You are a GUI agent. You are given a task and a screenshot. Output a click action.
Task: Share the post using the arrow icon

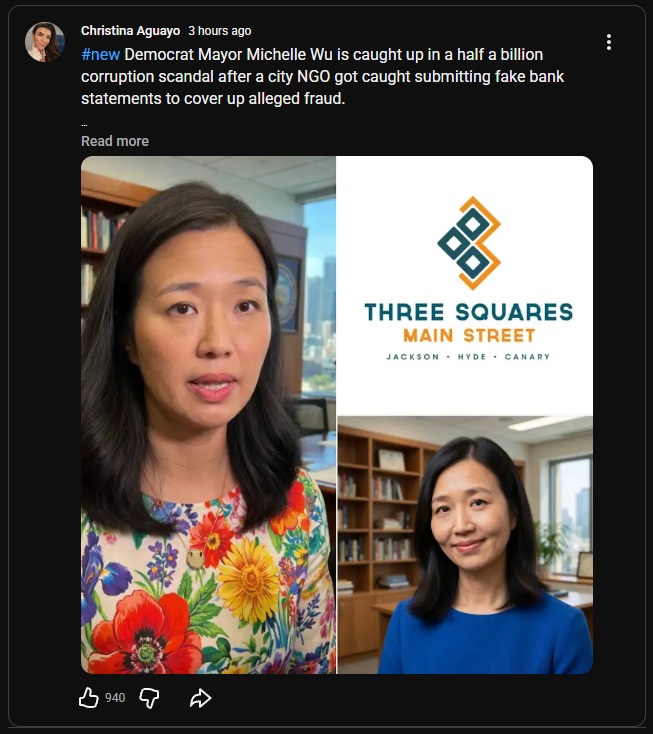[x=200, y=698]
